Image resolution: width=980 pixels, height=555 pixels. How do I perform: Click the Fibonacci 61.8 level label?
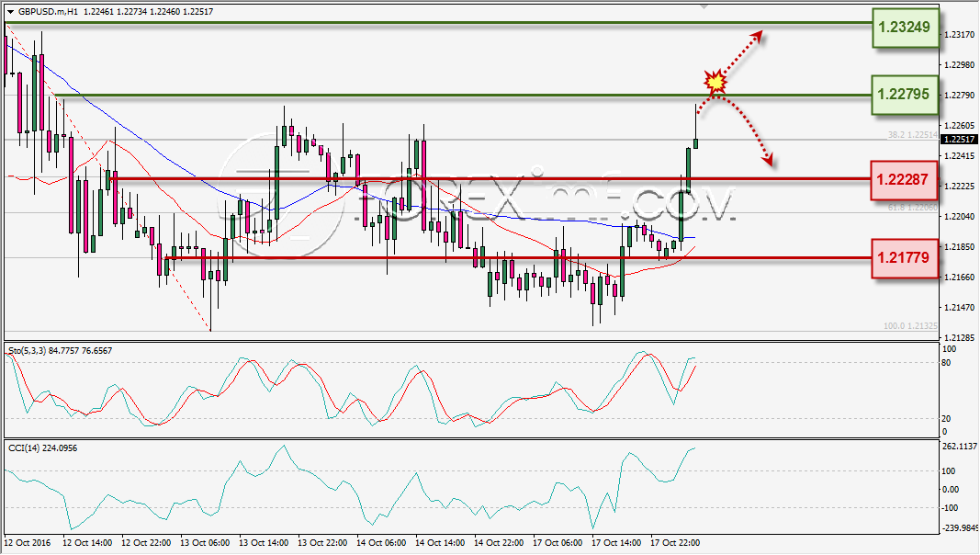913,208
